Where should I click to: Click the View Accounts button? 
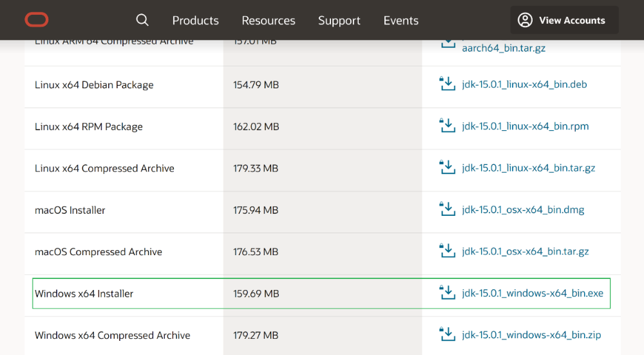click(564, 20)
